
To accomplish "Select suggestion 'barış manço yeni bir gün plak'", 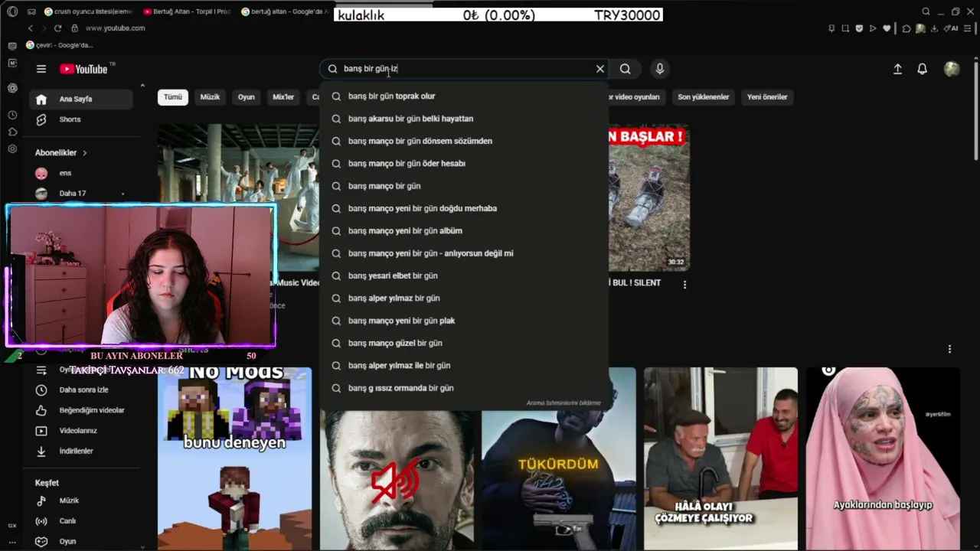I will click(464, 321).
